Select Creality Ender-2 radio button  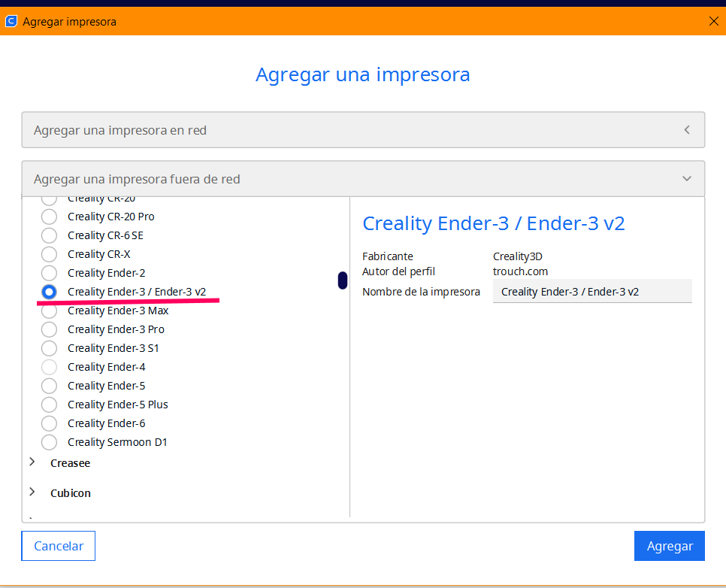click(x=49, y=273)
